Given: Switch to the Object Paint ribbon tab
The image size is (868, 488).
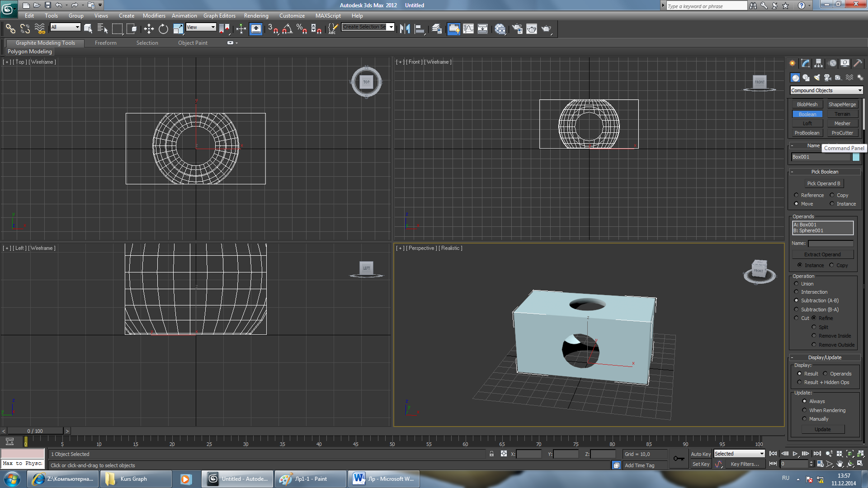Looking at the screenshot, I should tap(193, 43).
